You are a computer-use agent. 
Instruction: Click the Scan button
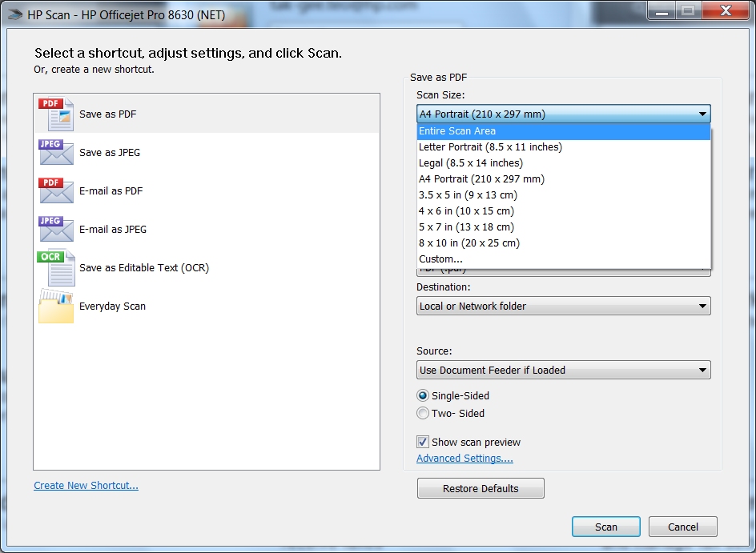click(605, 527)
